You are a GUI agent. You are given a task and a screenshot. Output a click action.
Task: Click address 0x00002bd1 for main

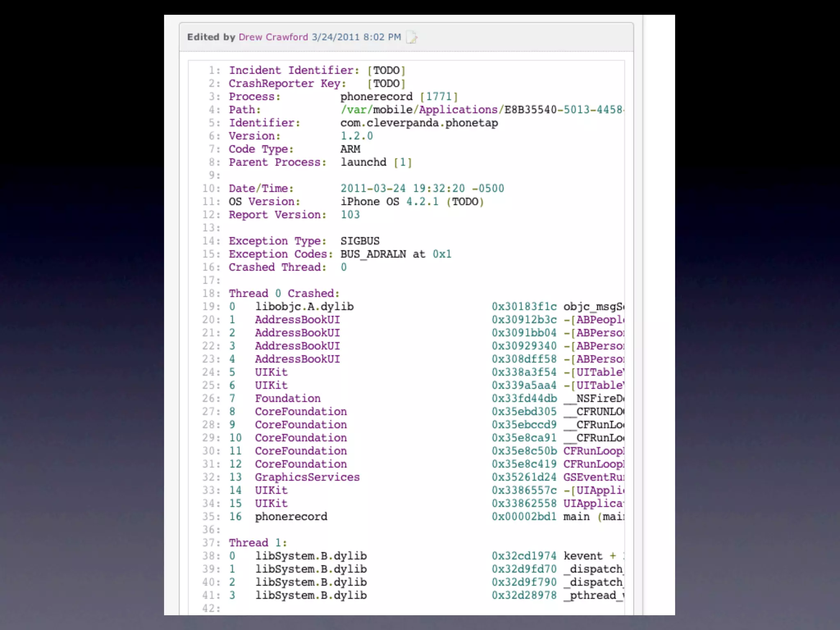[x=524, y=516]
